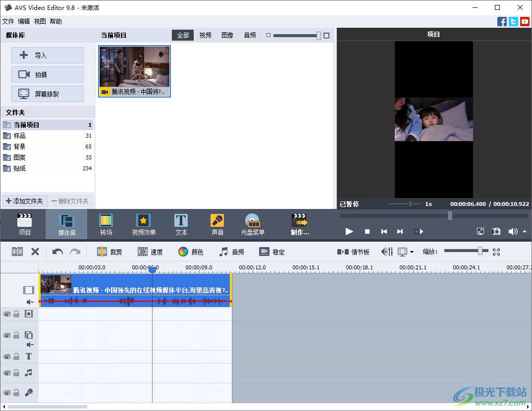532x411 pixels.
Task: Delete the selected clip with the X icon
Action: pyautogui.click(x=35, y=252)
